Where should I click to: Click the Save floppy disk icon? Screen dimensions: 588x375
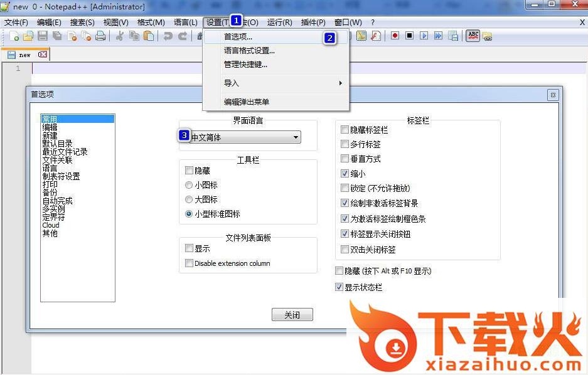pyautogui.click(x=43, y=36)
